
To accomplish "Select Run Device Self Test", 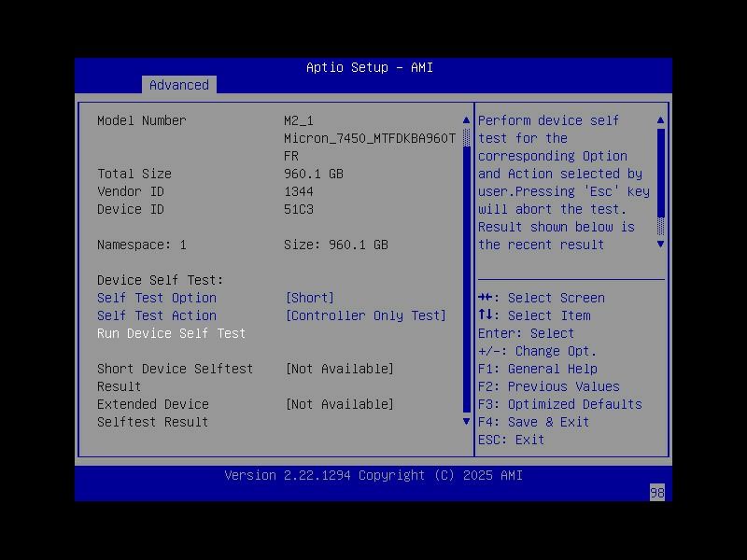I will point(171,333).
